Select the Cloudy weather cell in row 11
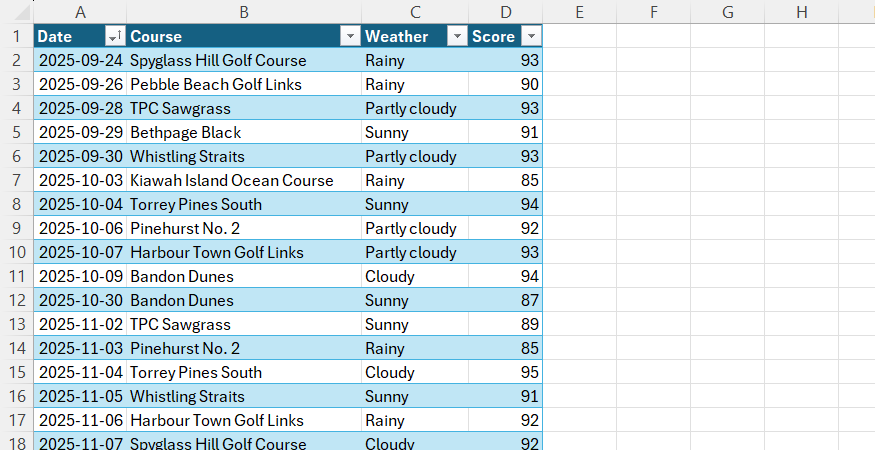Viewport: 875px width, 450px height. [x=415, y=276]
